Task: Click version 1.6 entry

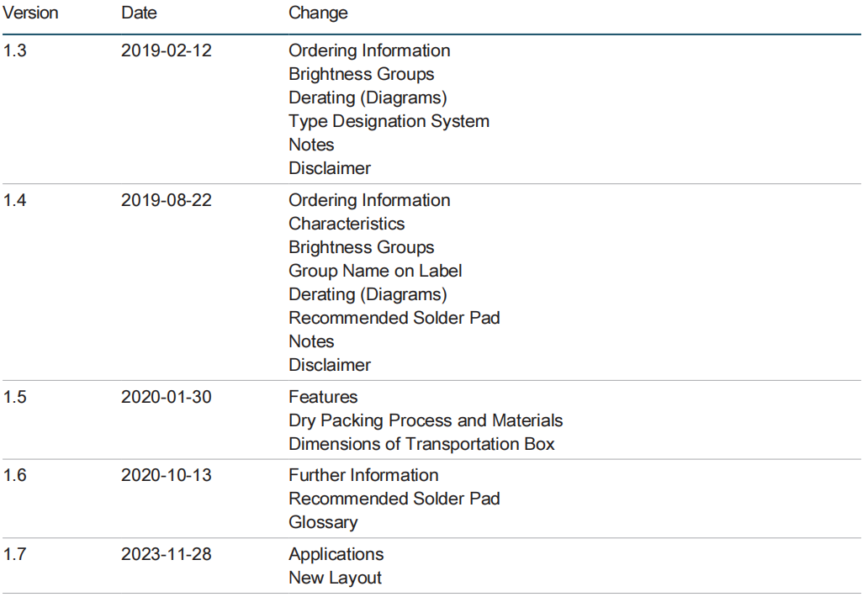Action: tap(15, 475)
